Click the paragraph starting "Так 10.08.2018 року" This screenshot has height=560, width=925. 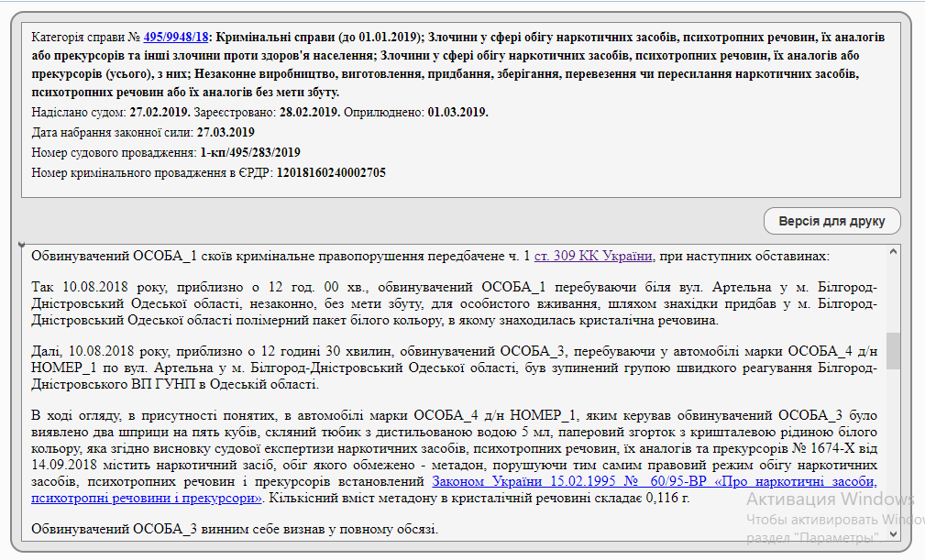pos(454,303)
